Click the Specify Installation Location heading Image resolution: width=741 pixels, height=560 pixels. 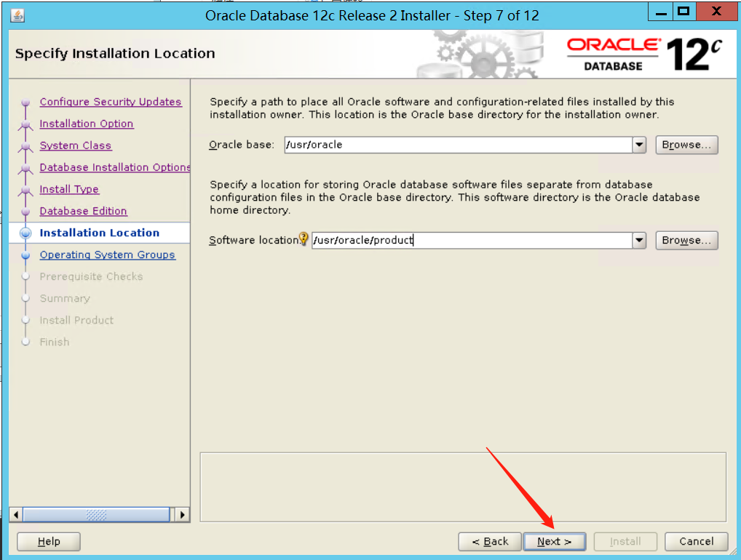(115, 53)
